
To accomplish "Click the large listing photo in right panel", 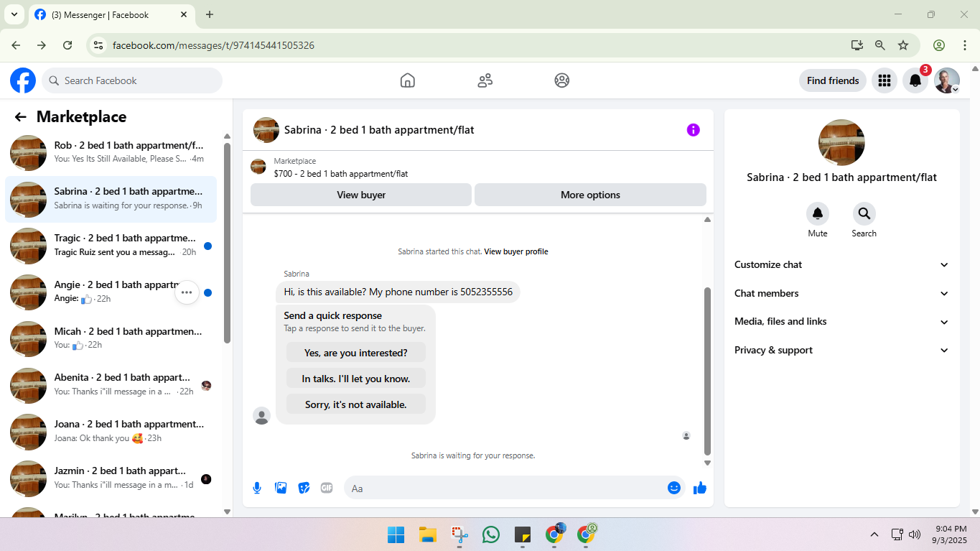I will pos(841,142).
